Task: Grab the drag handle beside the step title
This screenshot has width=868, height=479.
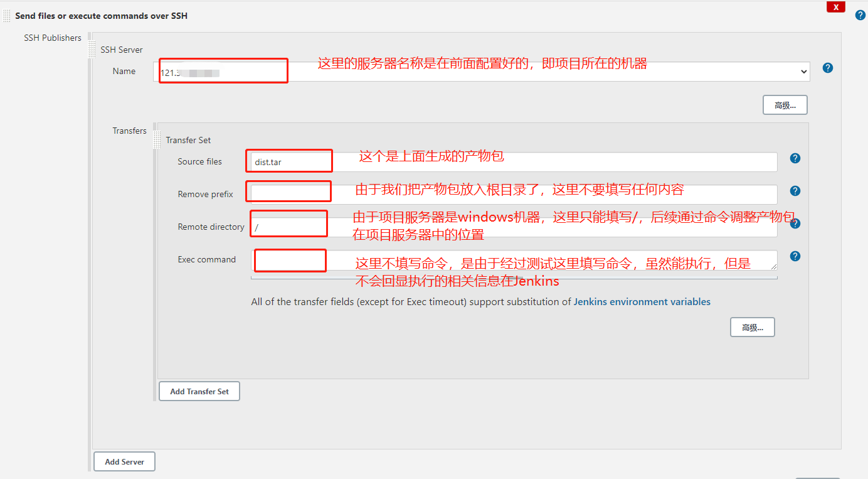Action: point(7,16)
